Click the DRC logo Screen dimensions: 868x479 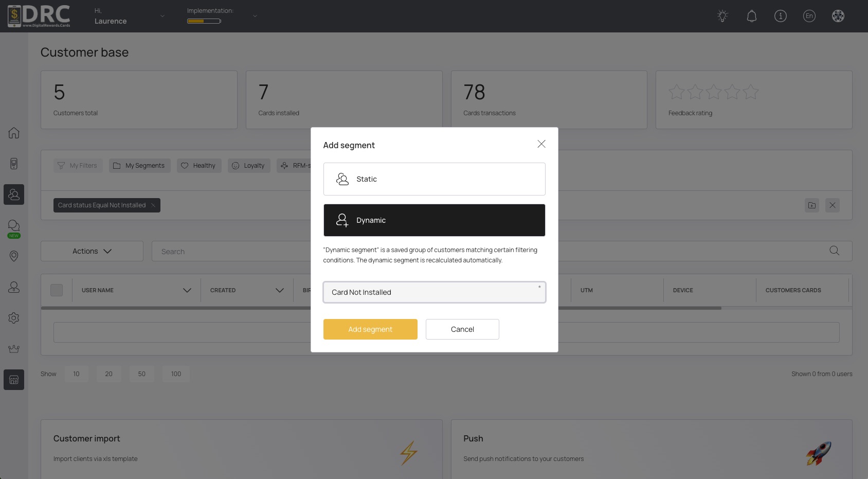click(x=39, y=16)
